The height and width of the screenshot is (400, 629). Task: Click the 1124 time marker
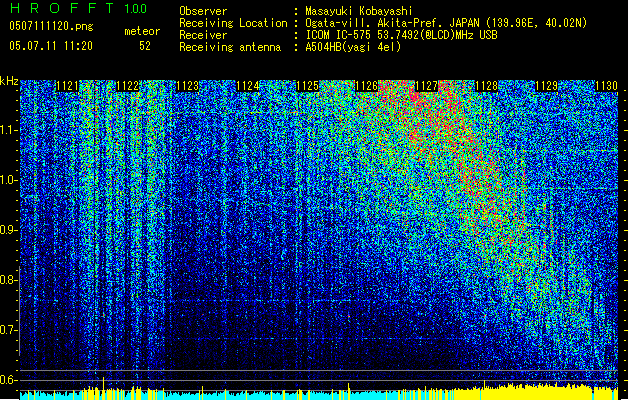click(x=248, y=86)
